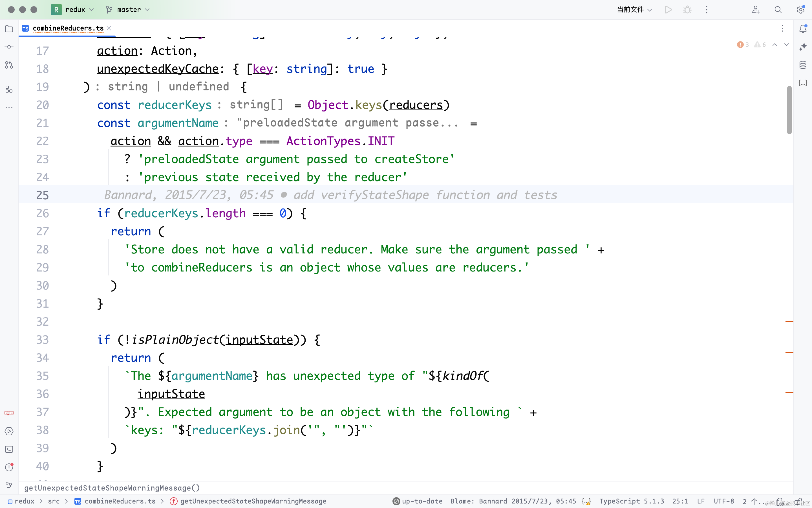Open the Problems tool window
Image resolution: width=812 pixels, height=508 pixels.
[x=9, y=467]
